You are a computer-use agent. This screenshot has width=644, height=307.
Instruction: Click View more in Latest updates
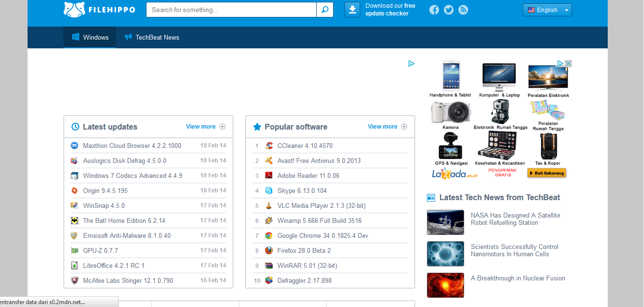[x=205, y=127]
